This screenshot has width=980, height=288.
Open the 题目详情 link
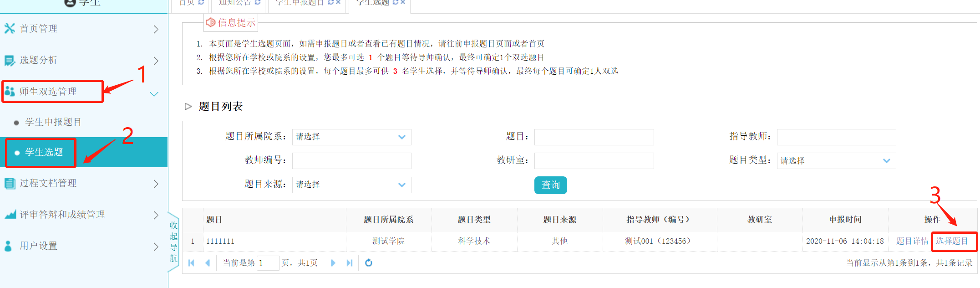click(x=912, y=241)
